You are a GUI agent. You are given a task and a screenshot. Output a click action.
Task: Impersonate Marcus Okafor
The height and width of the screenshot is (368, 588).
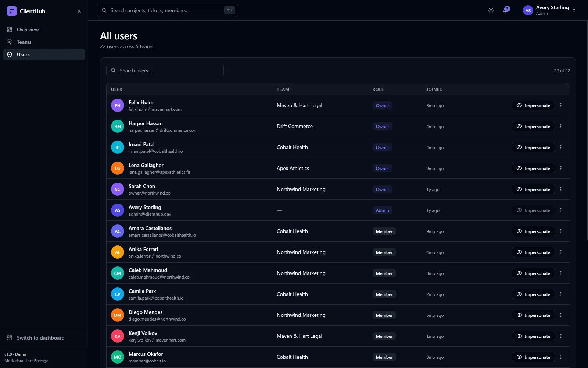(x=533, y=357)
